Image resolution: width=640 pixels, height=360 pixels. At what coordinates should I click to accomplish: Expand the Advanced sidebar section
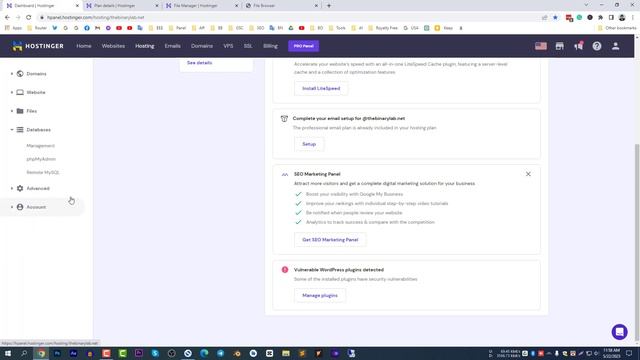(x=12, y=189)
